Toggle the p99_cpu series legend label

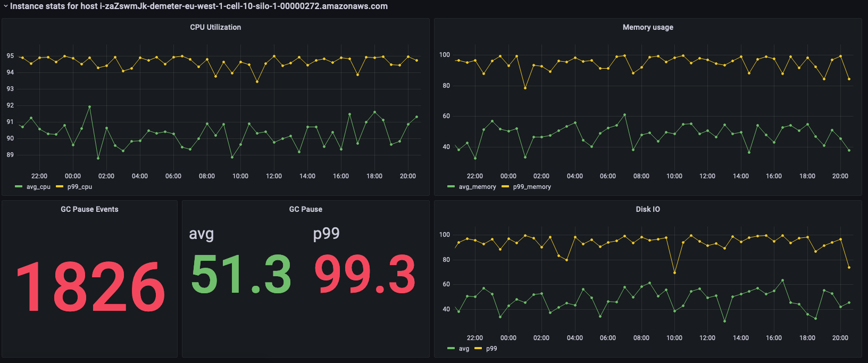pos(79,187)
